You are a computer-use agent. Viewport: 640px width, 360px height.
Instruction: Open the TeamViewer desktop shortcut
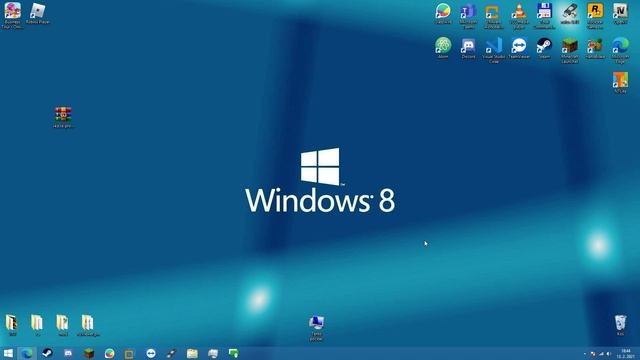tap(519, 48)
